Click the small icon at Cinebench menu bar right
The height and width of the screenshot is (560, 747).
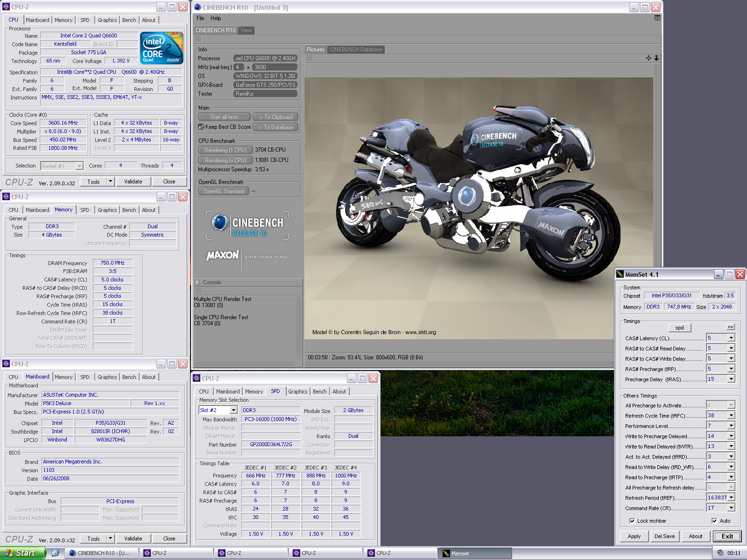click(x=657, y=18)
